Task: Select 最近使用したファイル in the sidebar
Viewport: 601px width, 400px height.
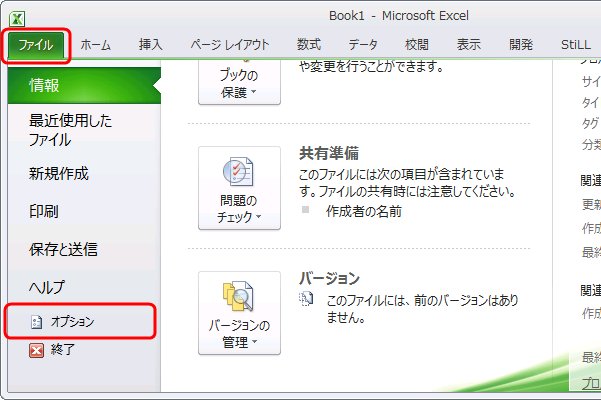Action: (70, 130)
